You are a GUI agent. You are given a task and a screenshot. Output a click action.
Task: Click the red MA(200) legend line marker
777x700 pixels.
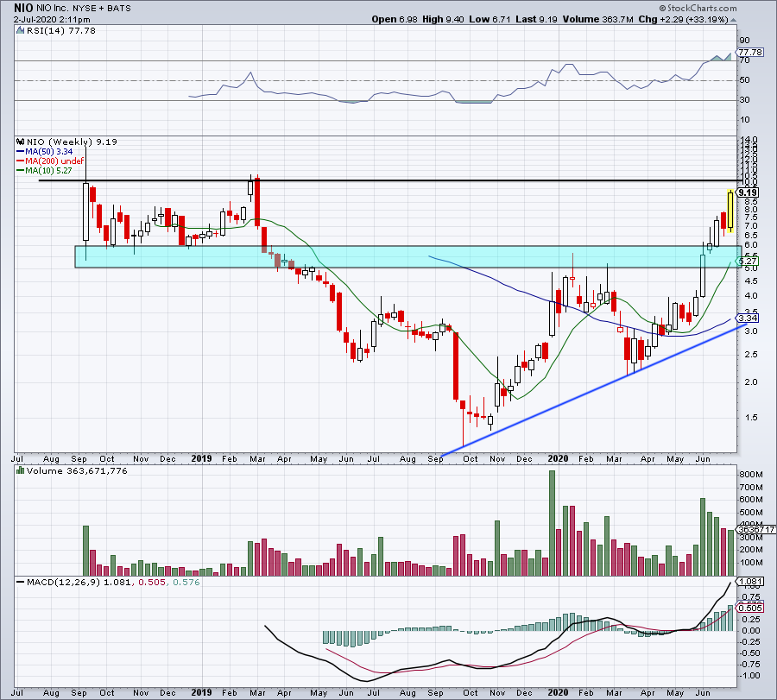pos(21,161)
